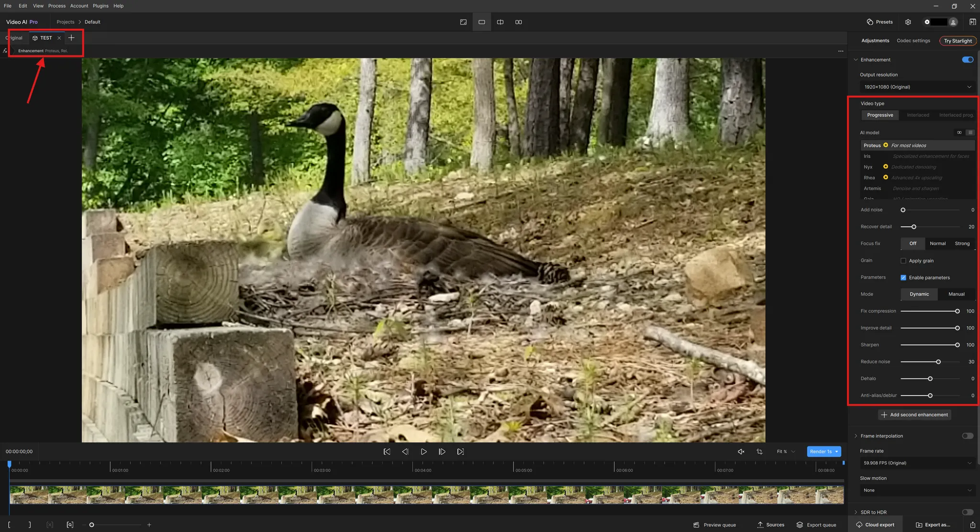The width and height of the screenshot is (980, 532).
Task: Open the Process menu
Action: 56,6
